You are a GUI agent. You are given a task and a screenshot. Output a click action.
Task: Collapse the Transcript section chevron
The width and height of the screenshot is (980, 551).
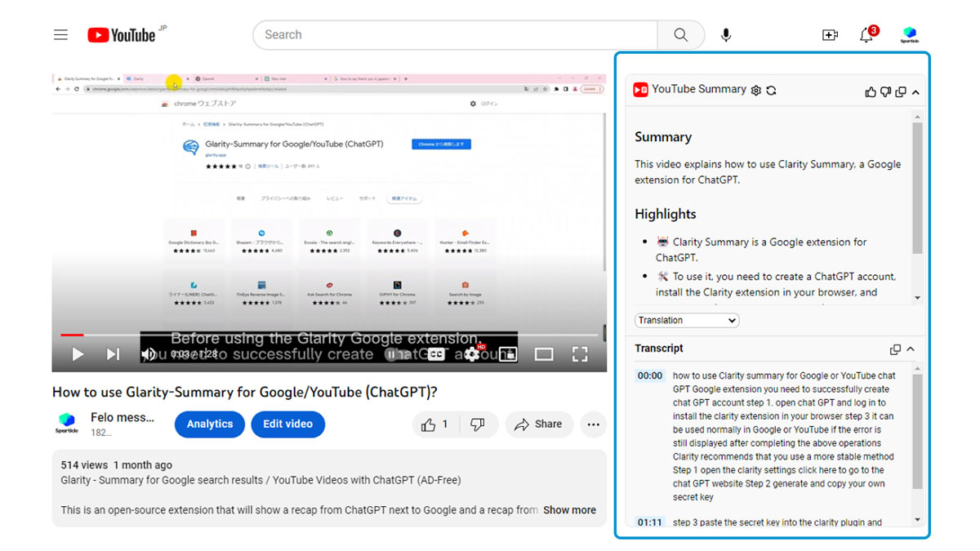(x=911, y=349)
